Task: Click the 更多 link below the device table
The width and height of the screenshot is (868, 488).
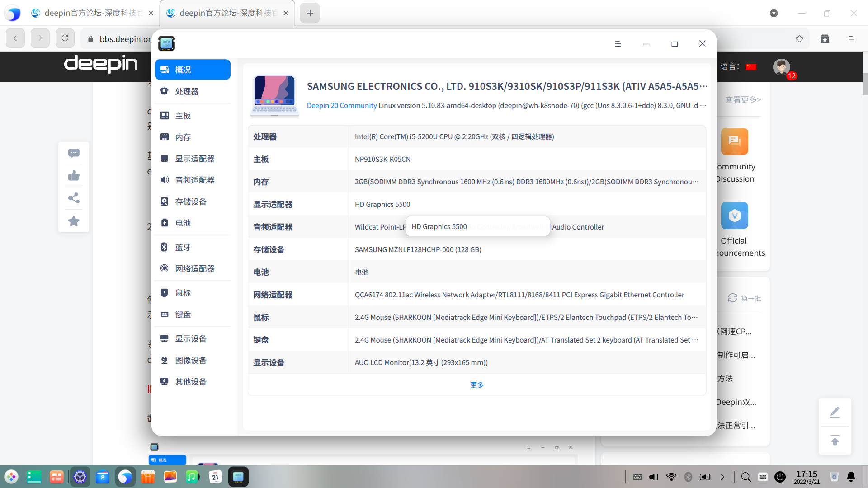Action: (476, 385)
